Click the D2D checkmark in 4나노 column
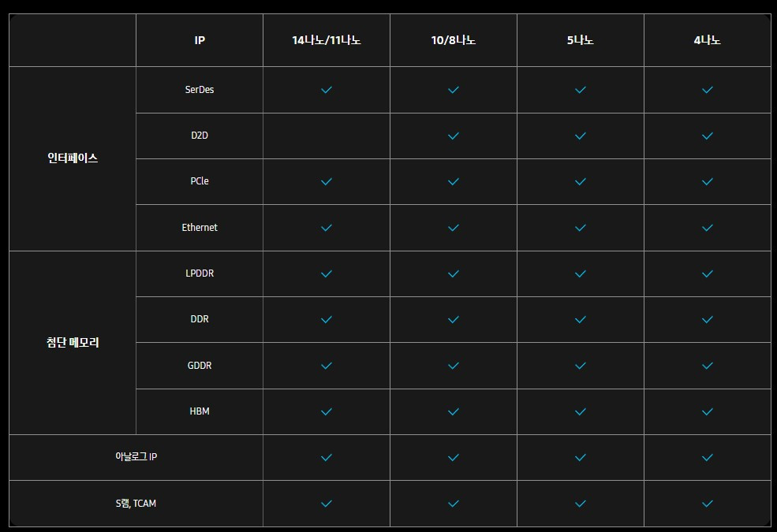 pos(708,136)
